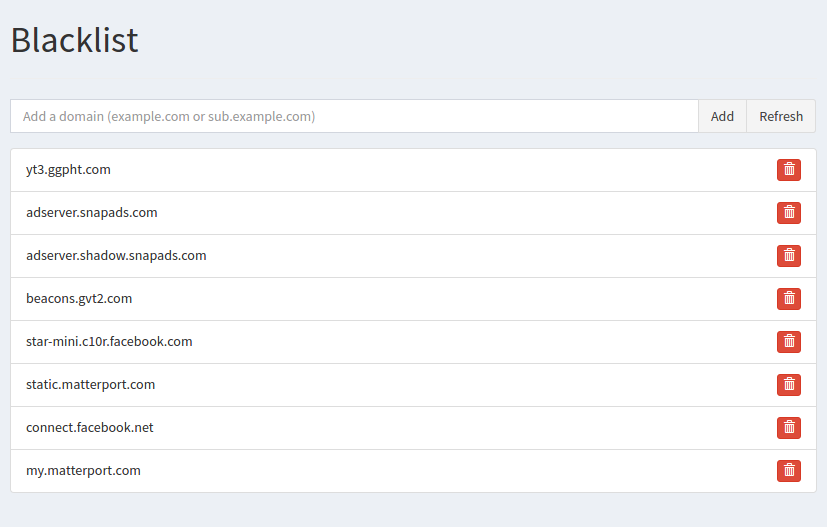Click the adserver.snapads.com entry text
The width and height of the screenshot is (827, 527).
click(92, 213)
